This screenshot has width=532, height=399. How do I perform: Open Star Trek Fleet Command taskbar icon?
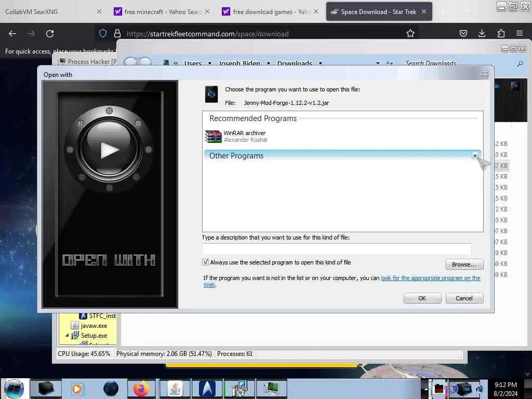click(x=207, y=389)
